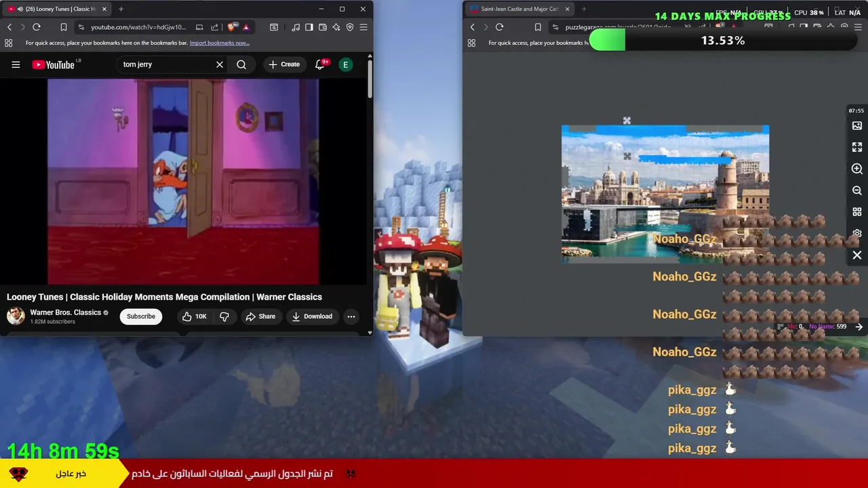Open Warner Bros. Classics channel name

coord(66,312)
